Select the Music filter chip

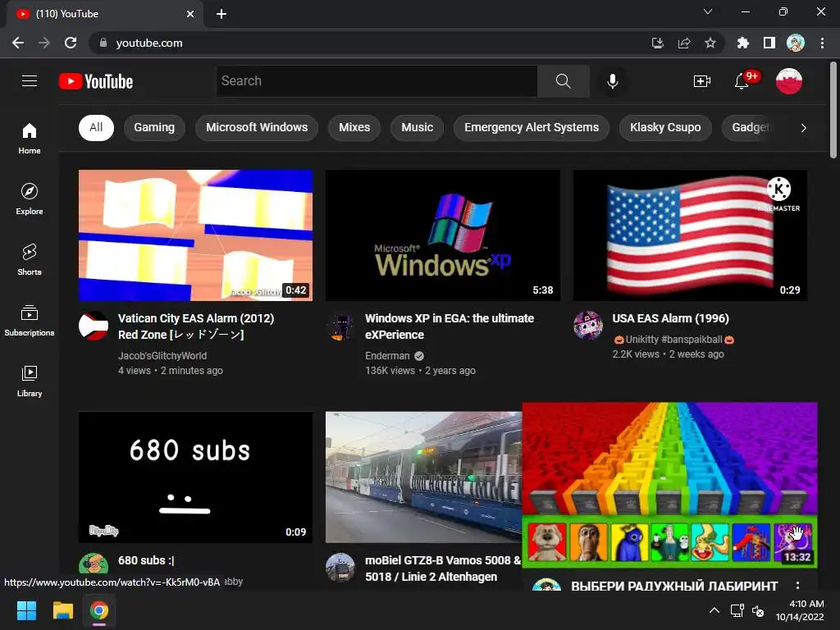coord(417,127)
